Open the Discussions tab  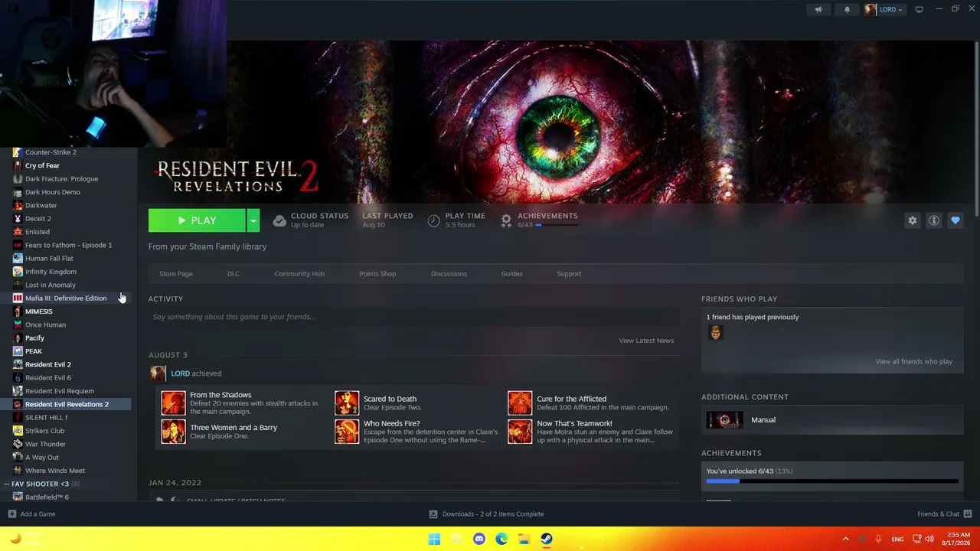click(x=449, y=273)
